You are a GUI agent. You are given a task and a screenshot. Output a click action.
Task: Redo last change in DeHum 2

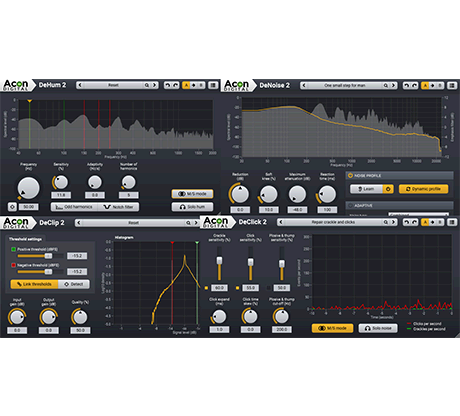coord(175,85)
